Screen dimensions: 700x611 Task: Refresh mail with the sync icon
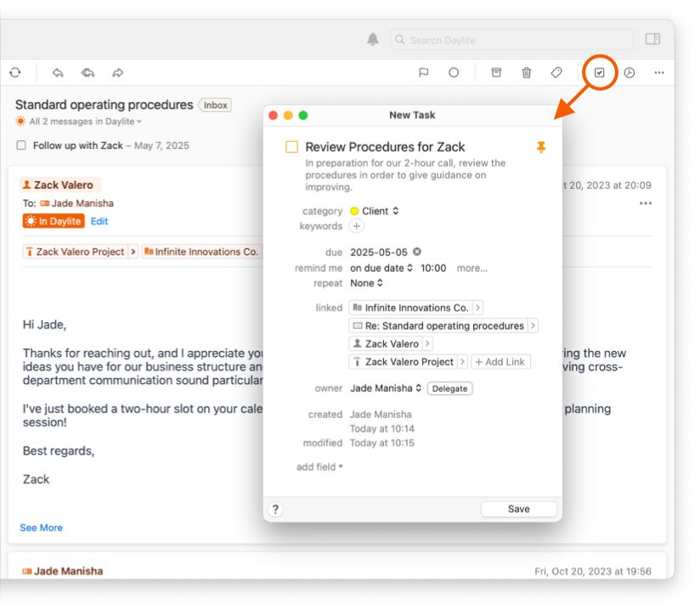click(15, 72)
